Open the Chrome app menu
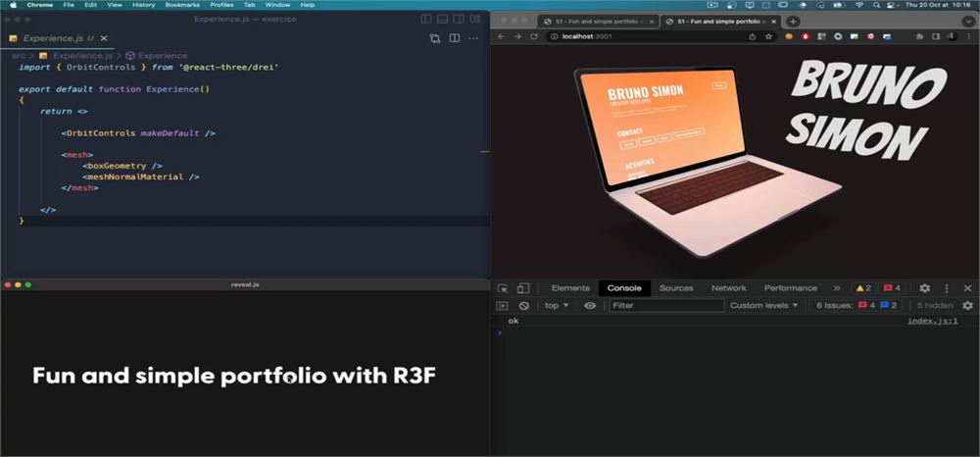 point(40,4)
